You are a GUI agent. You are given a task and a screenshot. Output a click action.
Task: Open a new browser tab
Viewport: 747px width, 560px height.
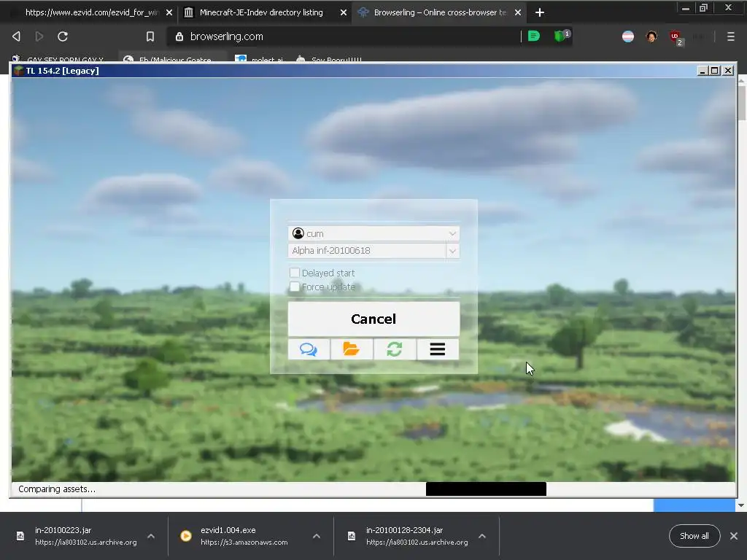click(540, 12)
